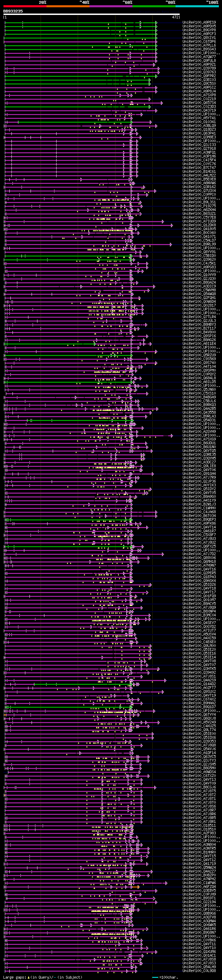This screenshot has height=980, width=222.
Task: Select the UniRef100_C5X8F7 label
Action: [x=199, y=535]
